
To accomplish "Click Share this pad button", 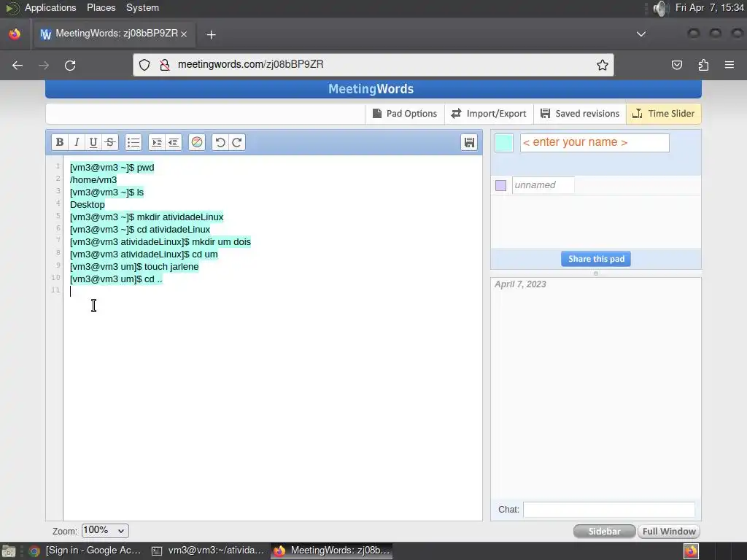I will click(595, 259).
